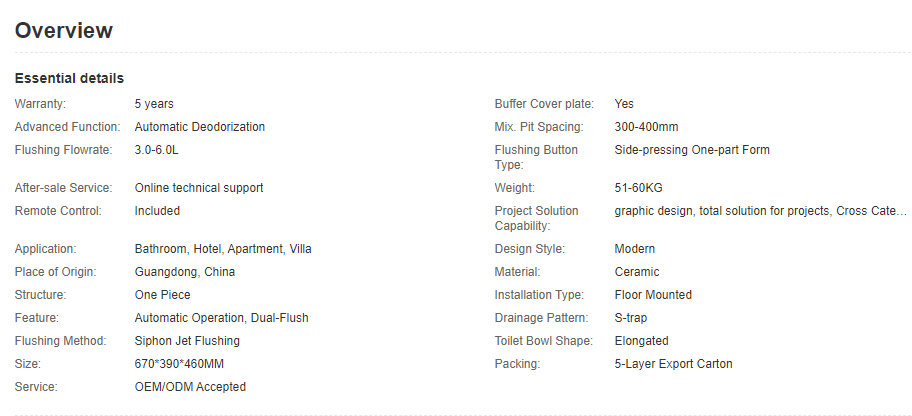
Task: Click Online technical support text
Action: (x=199, y=188)
